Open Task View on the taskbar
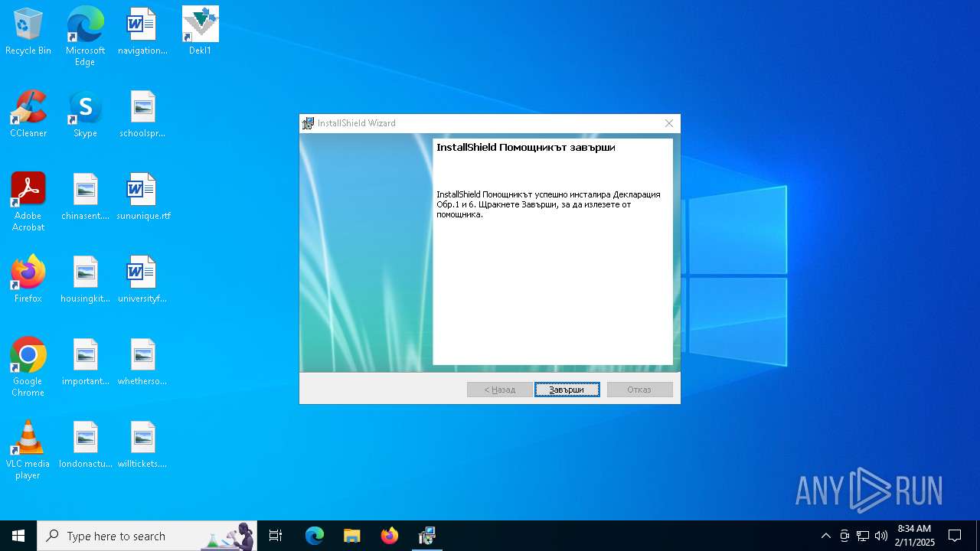The image size is (980, 551). click(276, 536)
